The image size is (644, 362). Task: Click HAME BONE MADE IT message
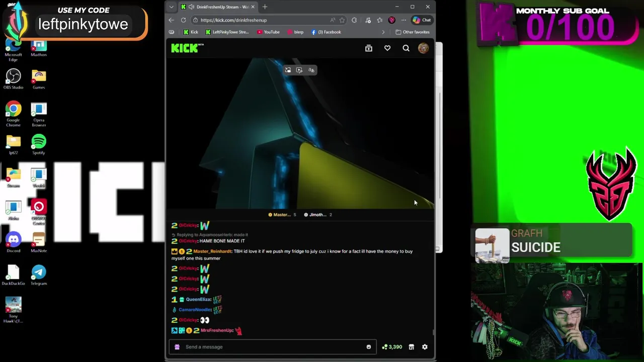click(222, 241)
